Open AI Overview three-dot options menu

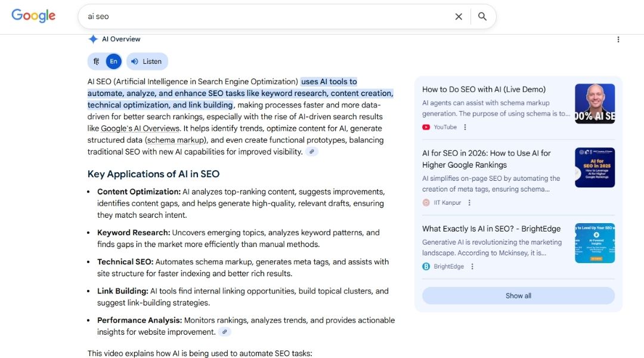(x=618, y=39)
